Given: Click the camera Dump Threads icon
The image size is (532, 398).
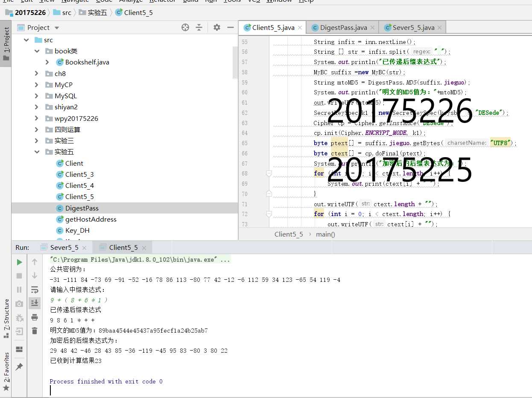Looking at the screenshot, I should coord(19,304).
